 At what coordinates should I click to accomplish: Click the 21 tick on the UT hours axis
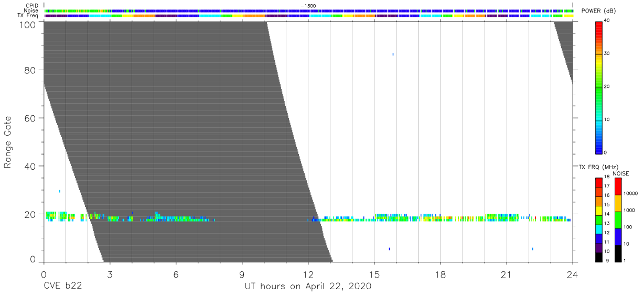click(x=507, y=274)
